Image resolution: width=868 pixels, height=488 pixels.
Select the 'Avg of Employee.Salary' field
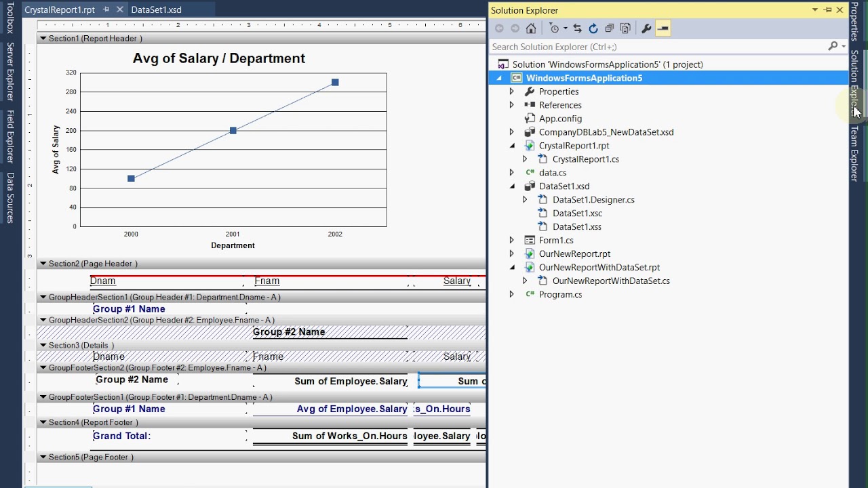point(352,409)
